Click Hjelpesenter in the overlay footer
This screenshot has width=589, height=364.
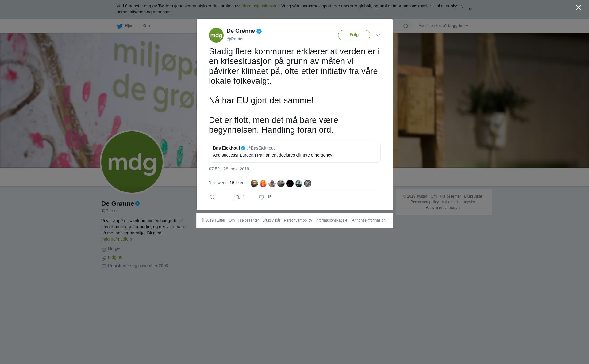point(248,220)
